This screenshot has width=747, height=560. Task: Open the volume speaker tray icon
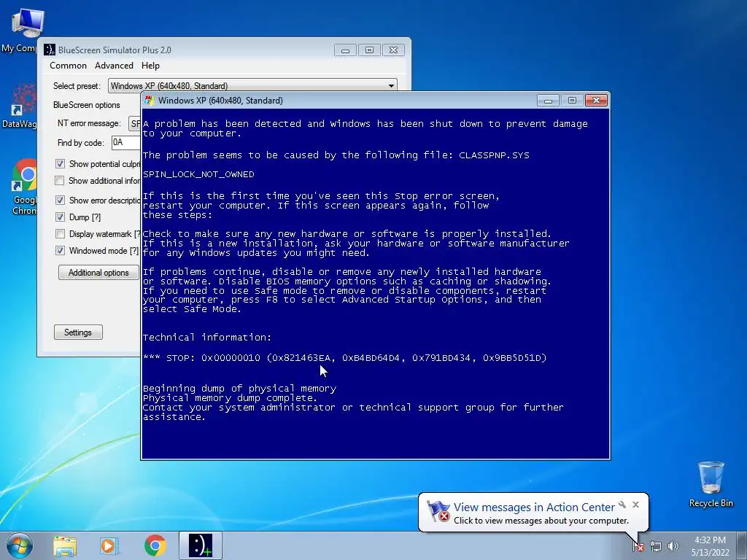673,546
